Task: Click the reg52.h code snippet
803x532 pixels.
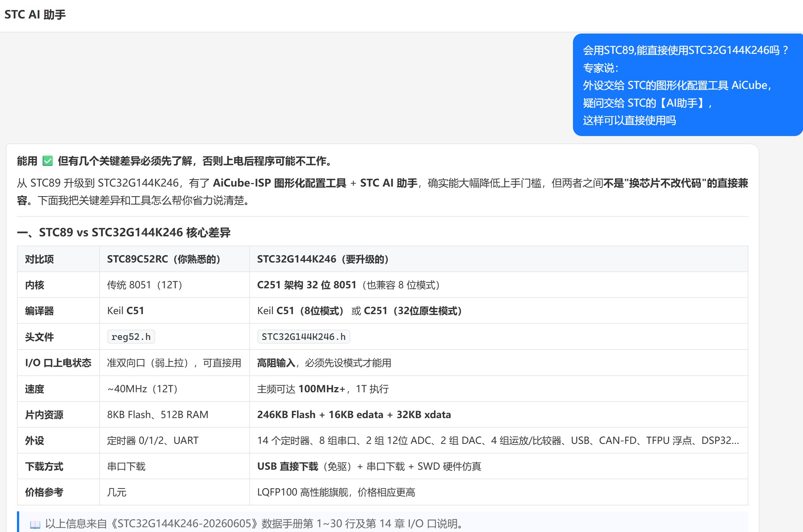Action: click(x=131, y=337)
